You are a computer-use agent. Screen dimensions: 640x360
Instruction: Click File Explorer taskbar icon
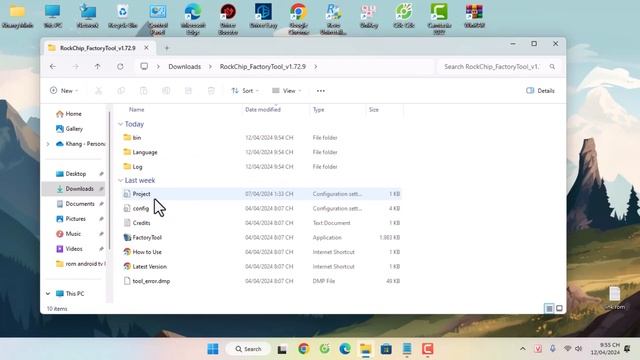coord(366,349)
